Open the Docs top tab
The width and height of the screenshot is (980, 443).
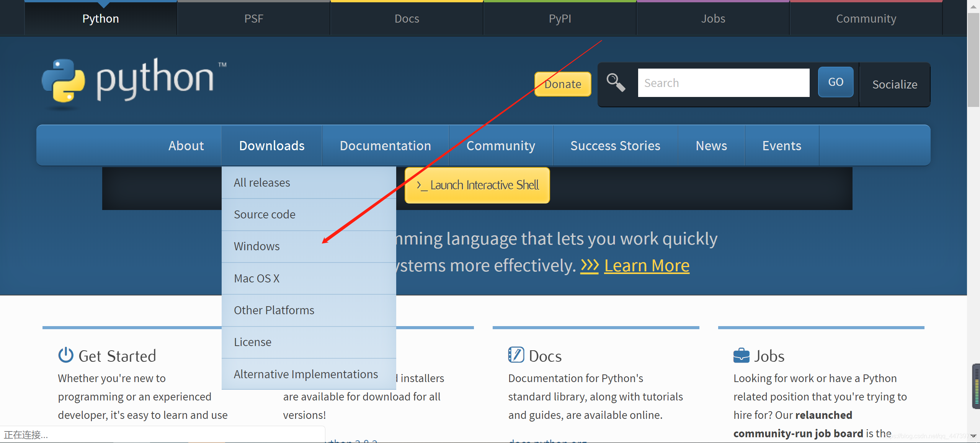(x=407, y=18)
